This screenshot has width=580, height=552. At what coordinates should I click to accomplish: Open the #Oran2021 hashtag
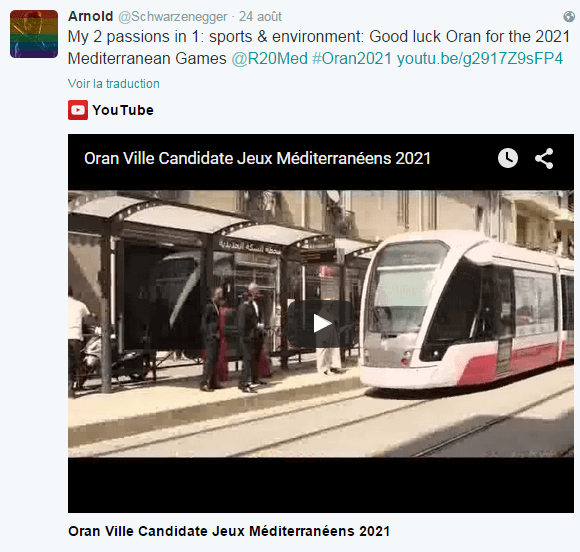(x=352, y=58)
